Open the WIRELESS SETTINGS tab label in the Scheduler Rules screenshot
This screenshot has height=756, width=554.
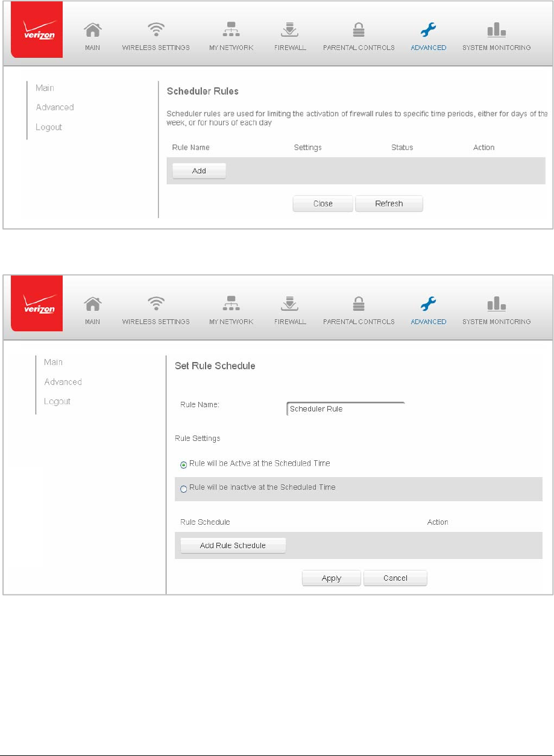click(x=156, y=48)
